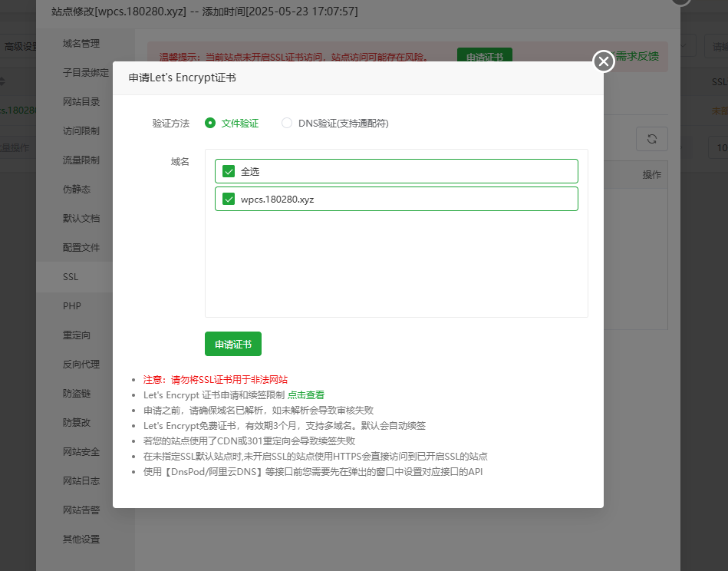Viewport: 728px width, 571px height.
Task: Toggle the 全选 checkbox
Action: [x=229, y=171]
